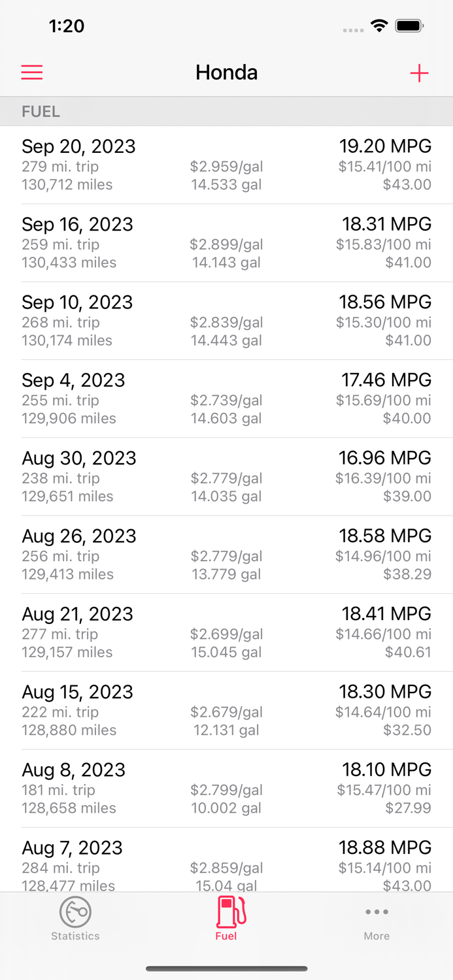Viewport: 453px width, 980px height.
Task: Switch to the More tab
Action: 377,919
